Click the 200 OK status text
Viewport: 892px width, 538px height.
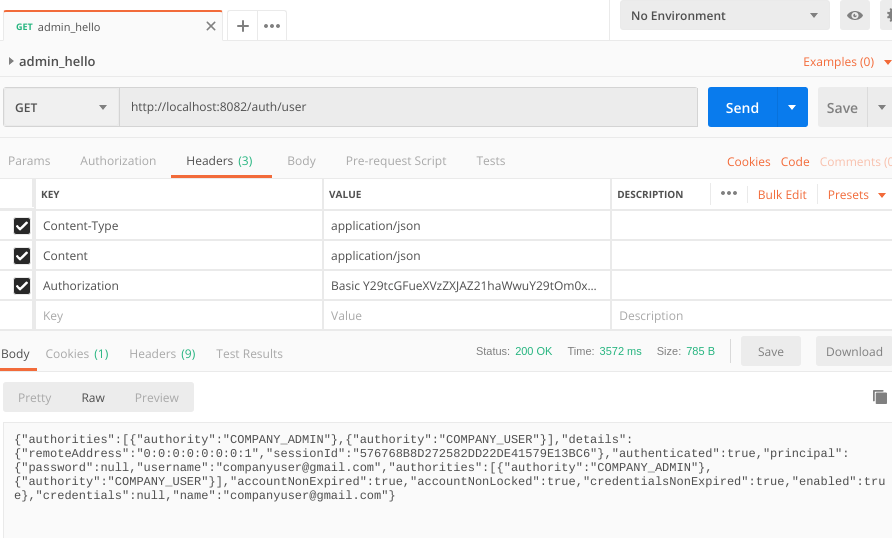pyautogui.click(x=533, y=351)
